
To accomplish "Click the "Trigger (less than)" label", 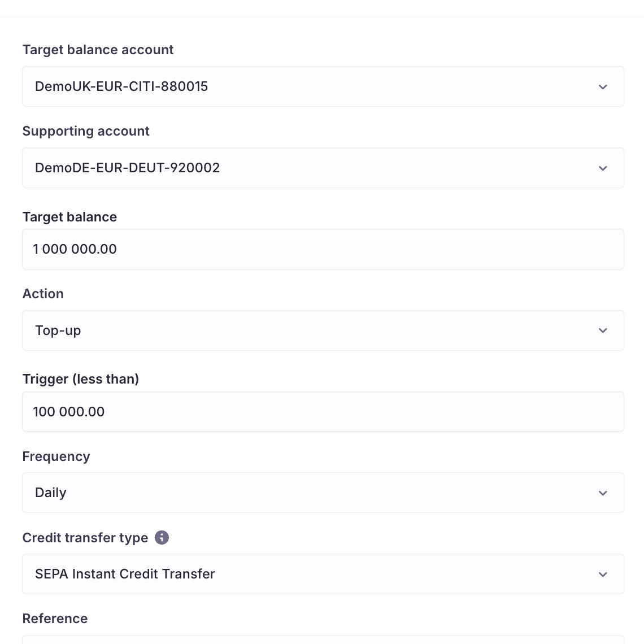I will click(80, 378).
